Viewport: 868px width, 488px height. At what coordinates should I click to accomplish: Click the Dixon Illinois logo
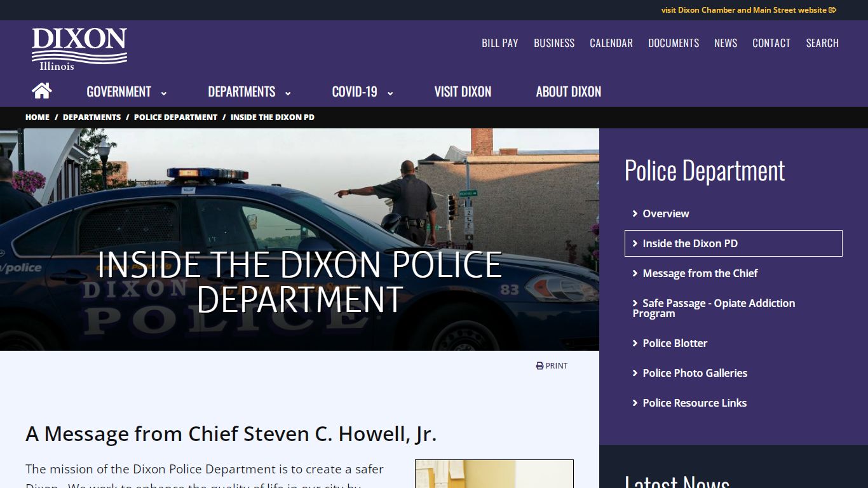[79, 49]
